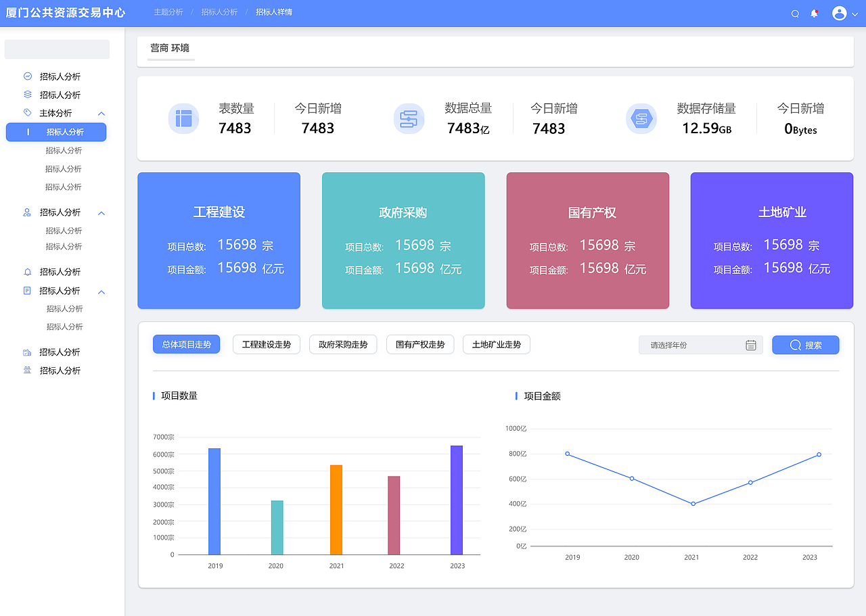Click the 12.59GB storage value

[706, 128]
